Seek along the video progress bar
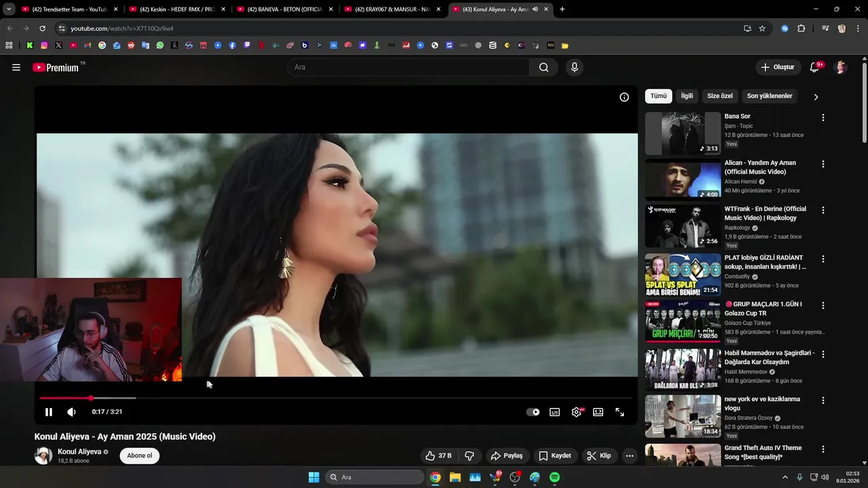 pos(336,398)
